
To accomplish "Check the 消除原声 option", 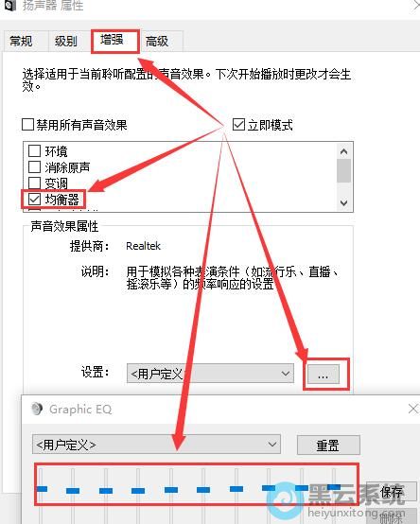I will click(34, 166).
